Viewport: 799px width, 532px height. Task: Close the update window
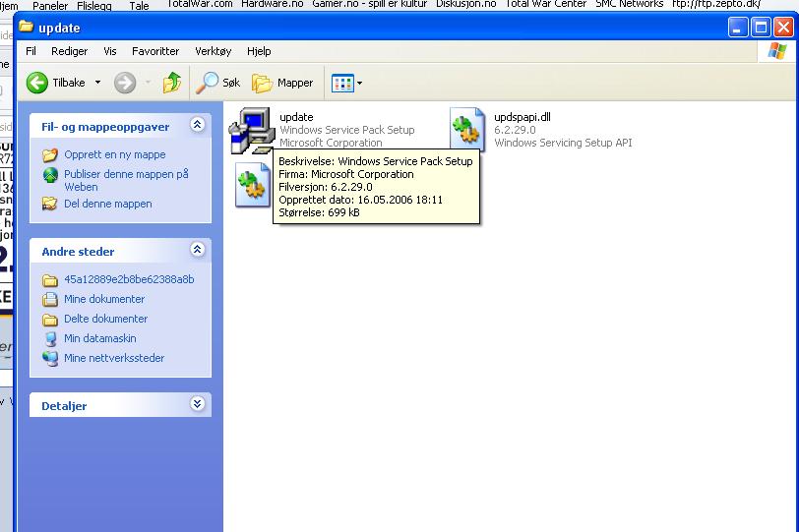click(x=783, y=28)
